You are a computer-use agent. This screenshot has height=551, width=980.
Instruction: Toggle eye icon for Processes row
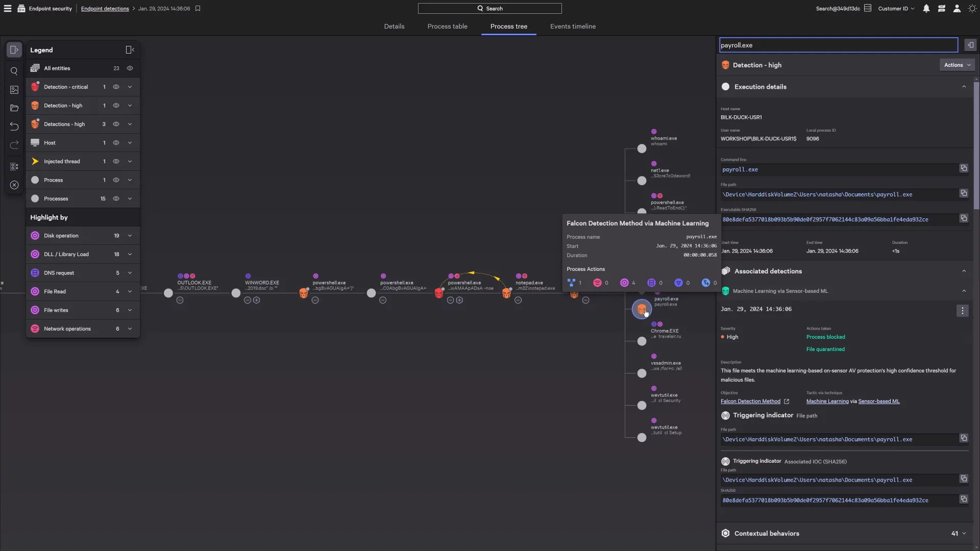pyautogui.click(x=116, y=199)
